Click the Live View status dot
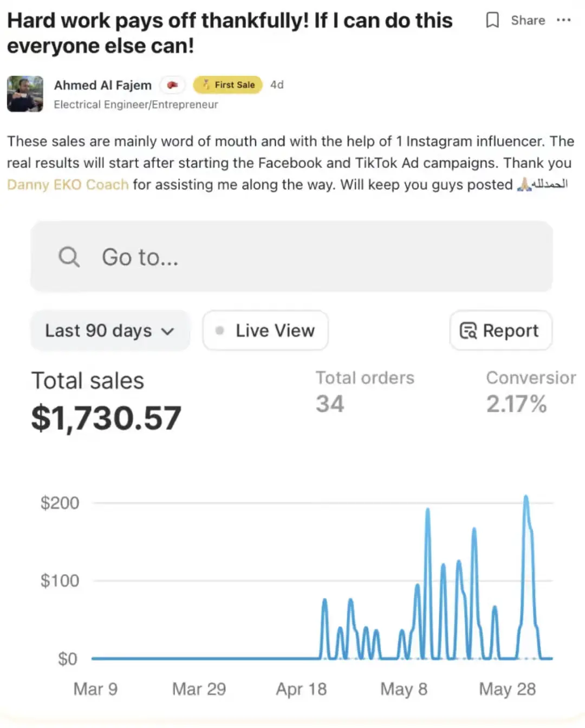This screenshot has width=585, height=728. [x=219, y=330]
